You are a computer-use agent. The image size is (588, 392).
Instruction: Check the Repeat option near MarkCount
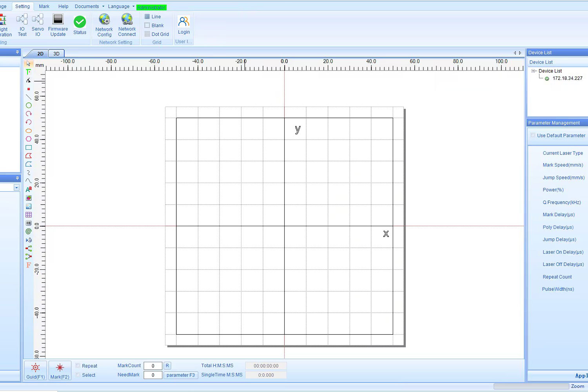pyautogui.click(x=78, y=365)
